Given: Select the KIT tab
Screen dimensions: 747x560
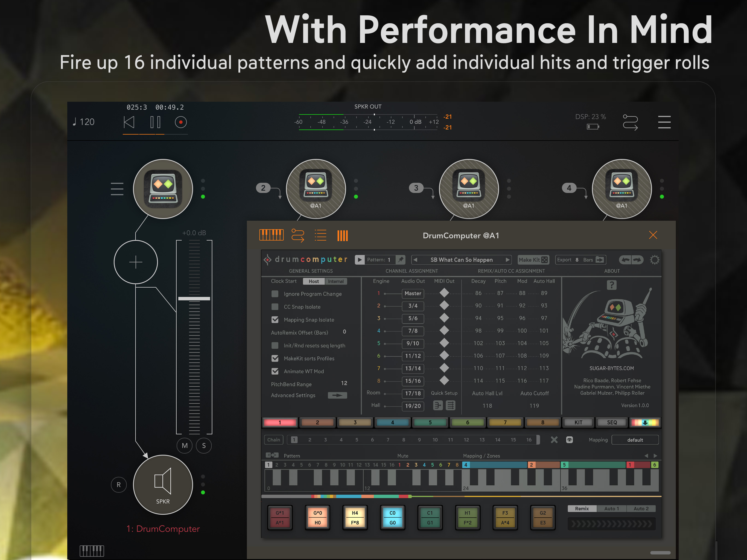Looking at the screenshot, I should (x=578, y=422).
